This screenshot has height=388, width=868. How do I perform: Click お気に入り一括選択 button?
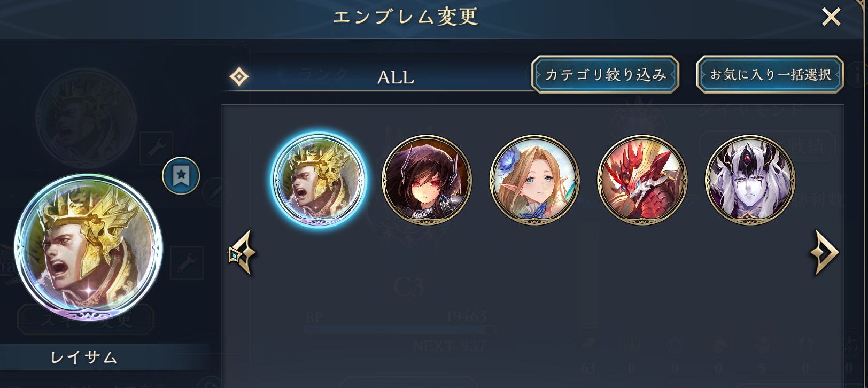click(770, 74)
